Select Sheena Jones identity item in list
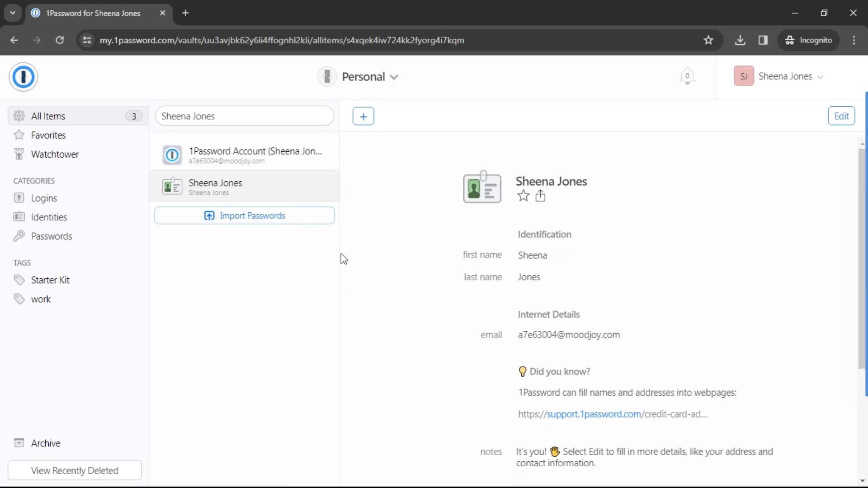868x488 pixels. coord(245,186)
